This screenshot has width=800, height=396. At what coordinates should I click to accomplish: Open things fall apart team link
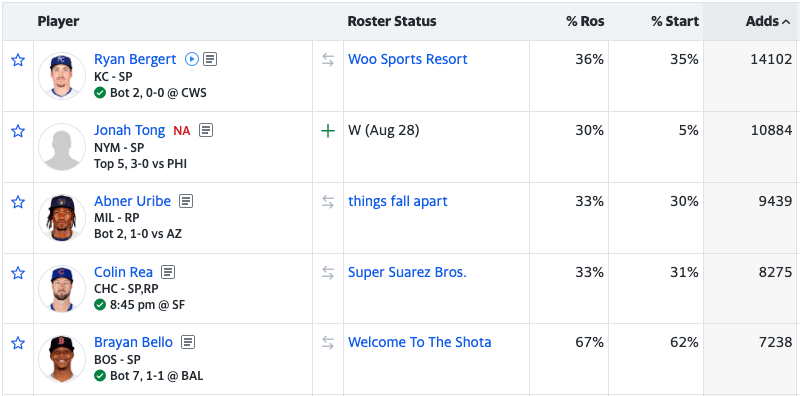coord(397,201)
